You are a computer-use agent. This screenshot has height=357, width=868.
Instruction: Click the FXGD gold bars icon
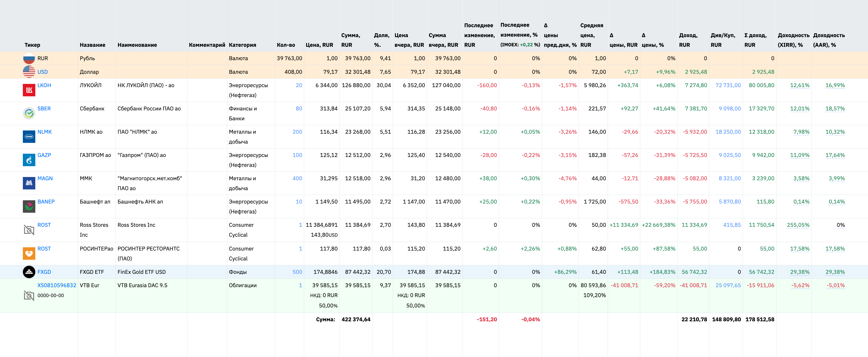point(29,272)
